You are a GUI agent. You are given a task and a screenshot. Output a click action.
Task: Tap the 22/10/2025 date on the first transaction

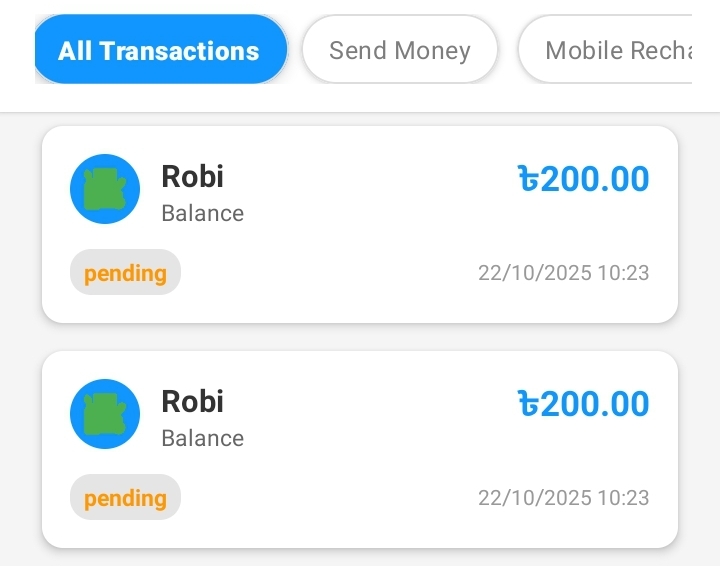point(534,273)
